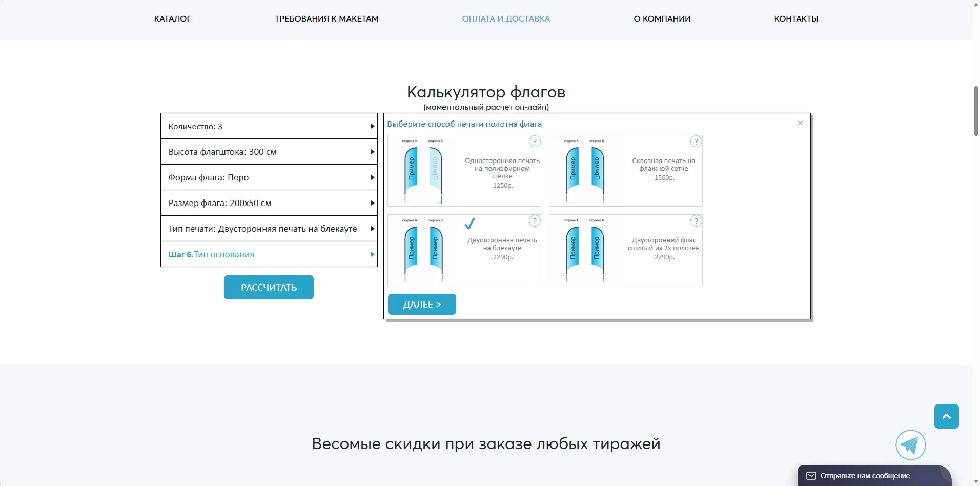The width and height of the screenshot is (980, 486).
Task: Open Отправьте нам сообщение chat widget
Action: [x=874, y=476]
